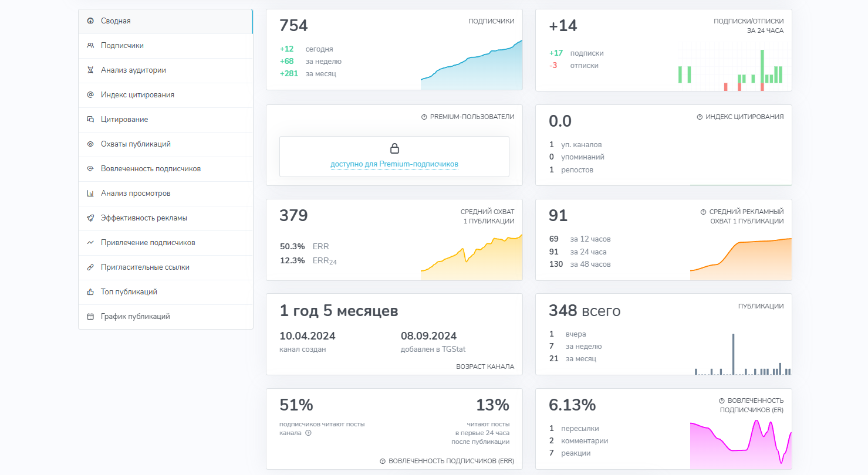Click help icon beside Средний рекламный охват

[x=703, y=212]
